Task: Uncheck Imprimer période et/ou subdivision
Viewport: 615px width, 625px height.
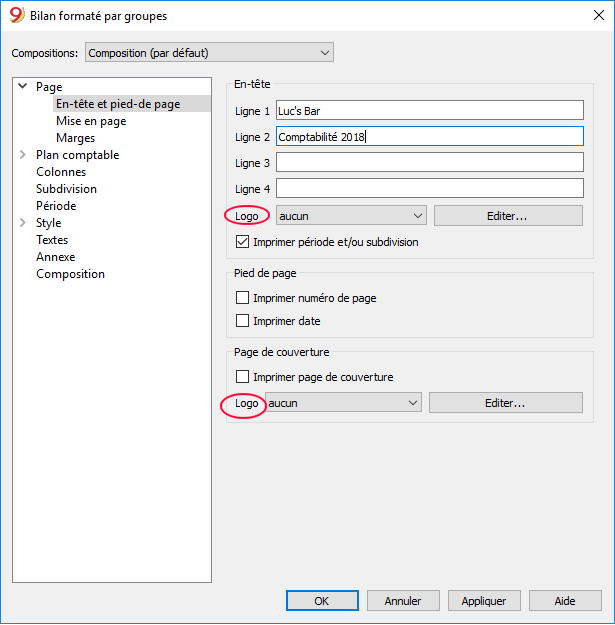Action: 242,242
